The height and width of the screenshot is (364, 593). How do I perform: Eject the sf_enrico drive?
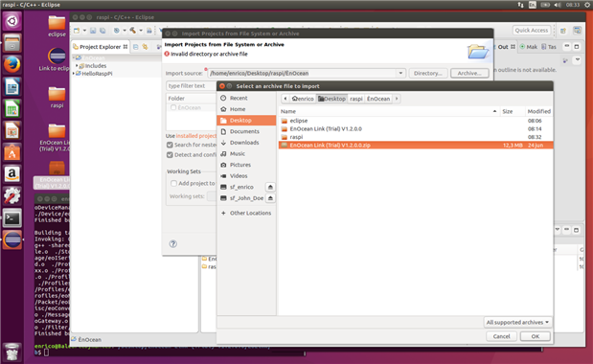(x=270, y=187)
